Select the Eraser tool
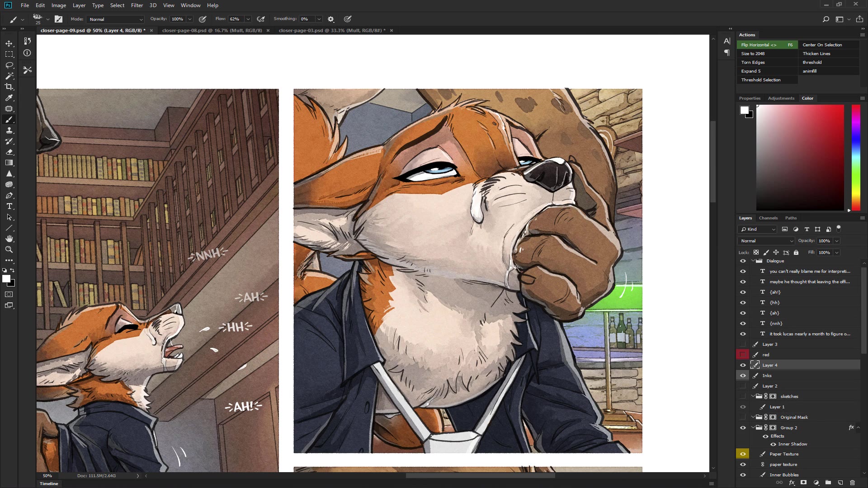The height and width of the screenshot is (488, 868). coord(9,152)
